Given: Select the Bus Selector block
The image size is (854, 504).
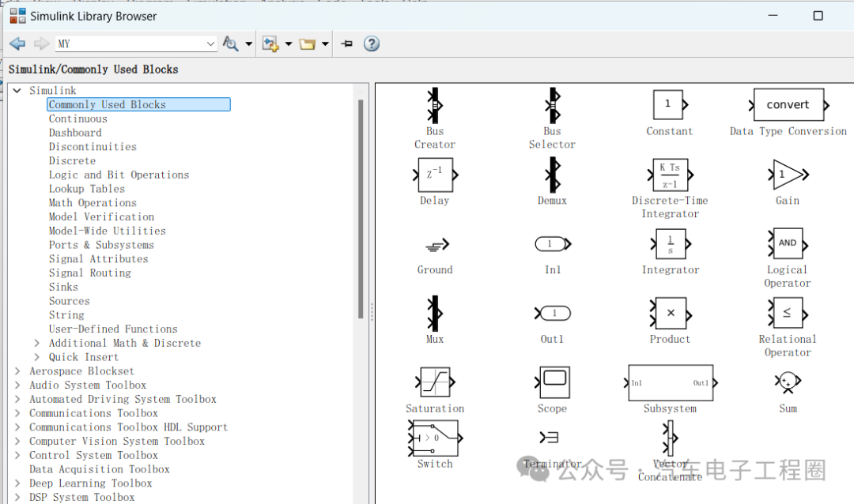Looking at the screenshot, I should tap(553, 106).
